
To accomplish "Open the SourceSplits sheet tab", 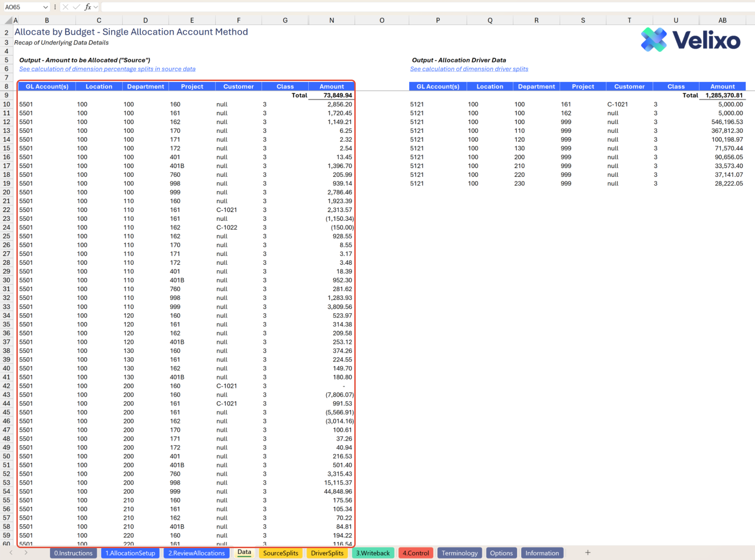I will [280, 553].
